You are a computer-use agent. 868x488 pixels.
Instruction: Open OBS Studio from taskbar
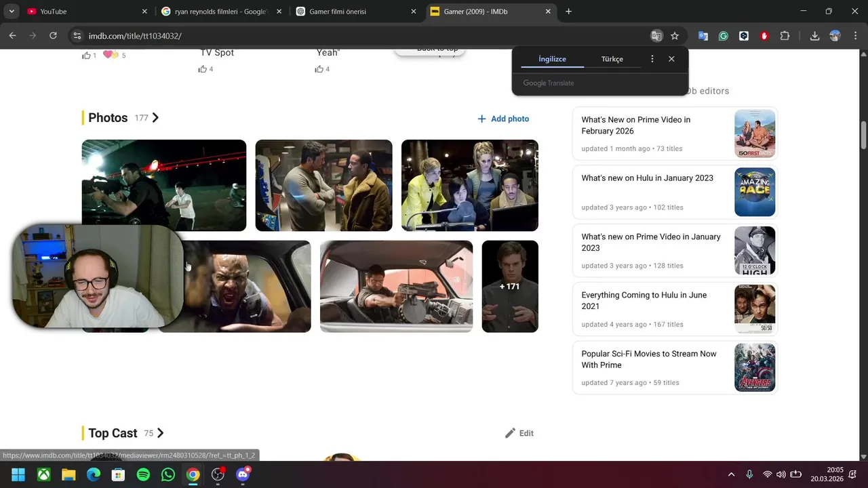click(x=218, y=474)
